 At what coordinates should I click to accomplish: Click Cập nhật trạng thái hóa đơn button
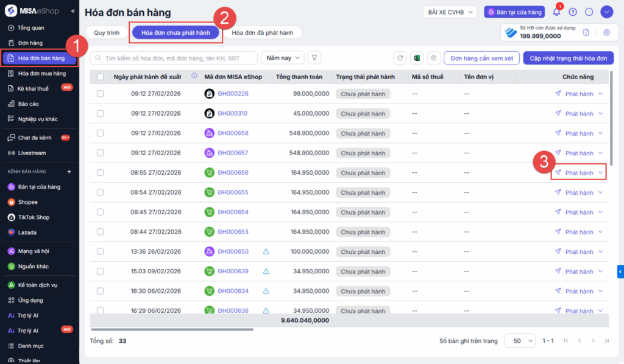coord(568,58)
